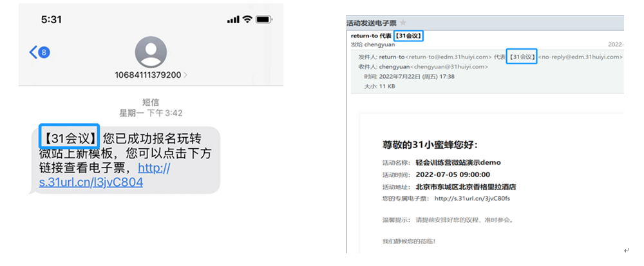This screenshot has height=266, width=644.
Task: Tap the 5:31 clock in status bar
Action: 52,19
